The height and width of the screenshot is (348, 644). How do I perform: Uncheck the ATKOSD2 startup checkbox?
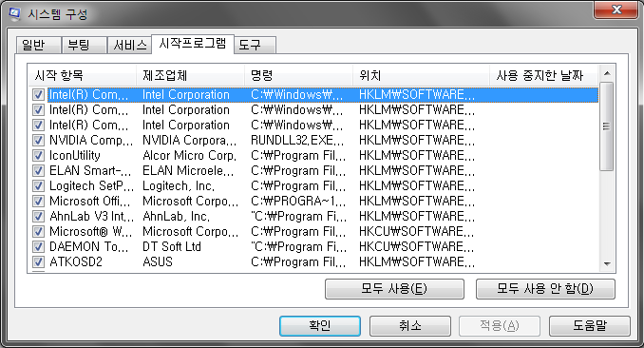tap(38, 262)
